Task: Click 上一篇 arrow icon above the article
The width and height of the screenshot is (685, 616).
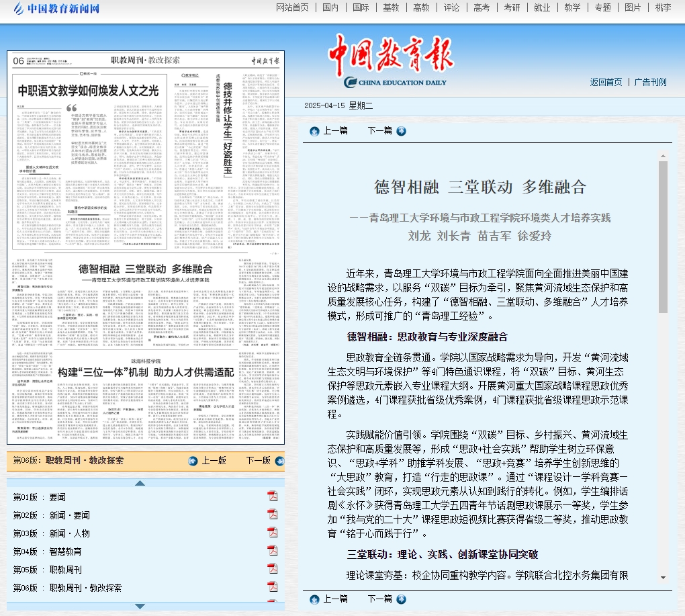Action: [314, 131]
